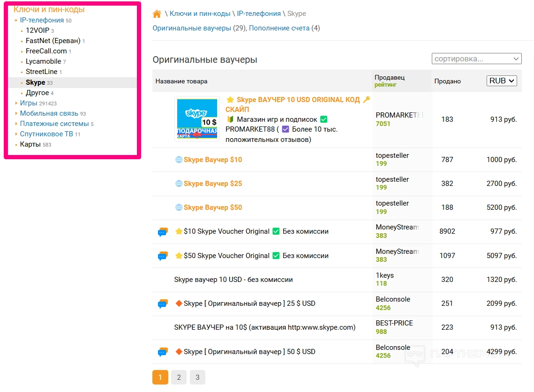The image size is (534, 392).
Task: Click chat bubble icon beside $10 Skype Voucher Original
Action: point(163,232)
